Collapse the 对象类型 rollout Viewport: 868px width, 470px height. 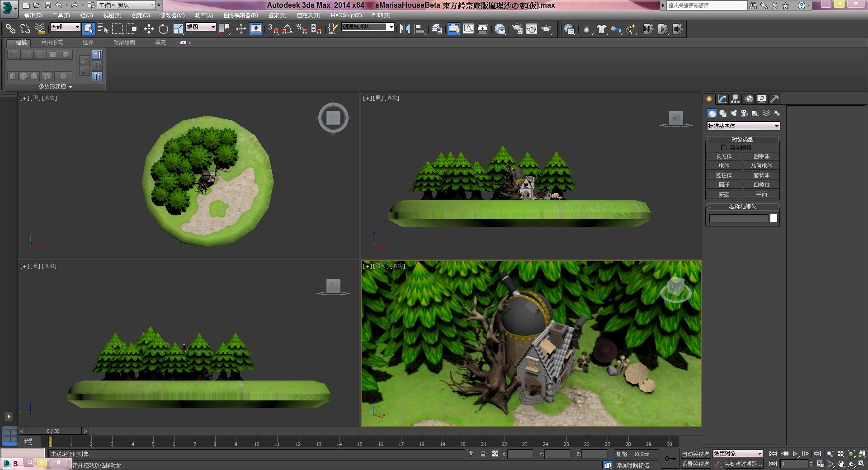(x=742, y=140)
